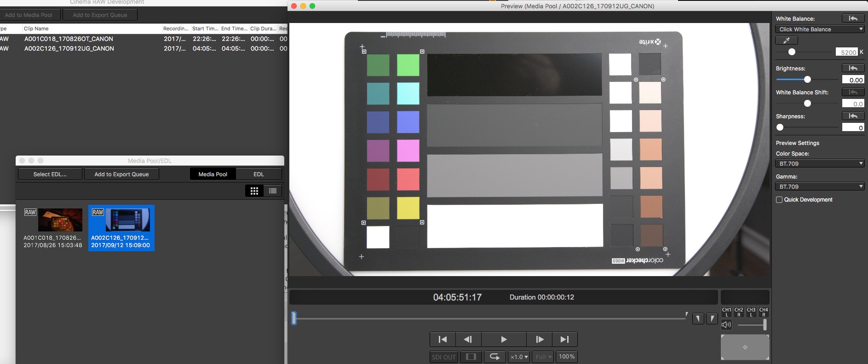Open the Color Space BT.709 dropdown
The width and height of the screenshot is (868, 364).
[x=820, y=163]
